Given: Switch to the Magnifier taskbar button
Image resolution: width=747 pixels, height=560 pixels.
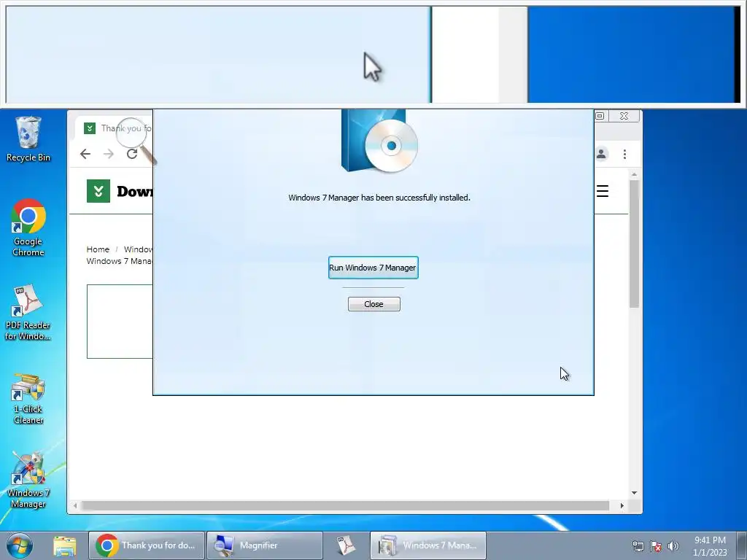Looking at the screenshot, I should pos(265,545).
